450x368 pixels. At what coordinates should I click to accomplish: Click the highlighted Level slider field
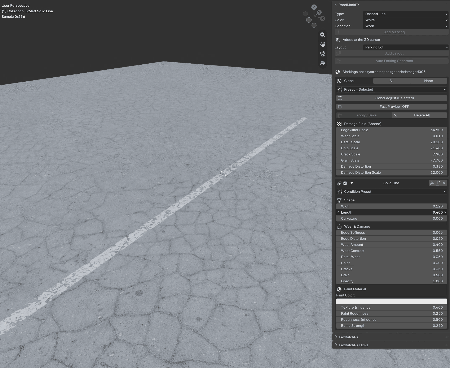[x=391, y=212]
